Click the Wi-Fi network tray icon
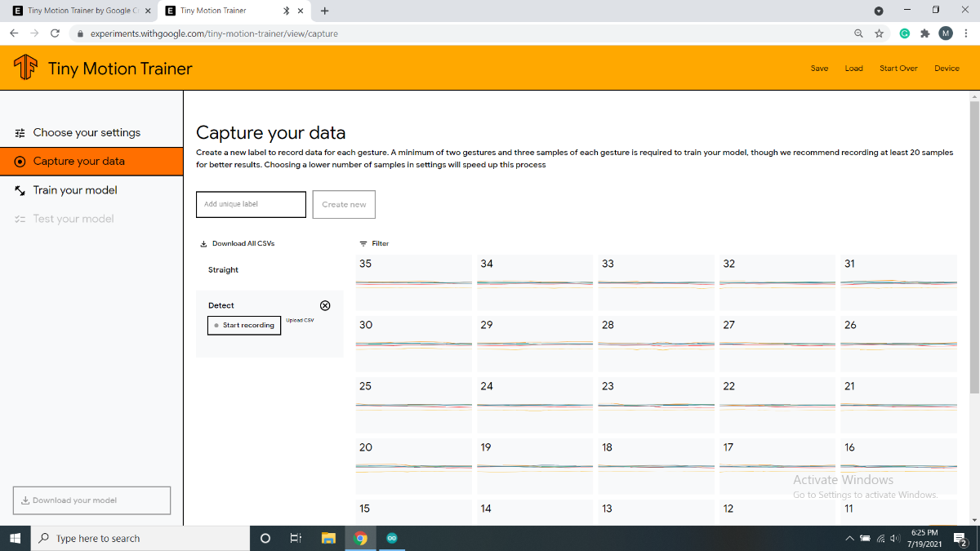 click(x=880, y=538)
